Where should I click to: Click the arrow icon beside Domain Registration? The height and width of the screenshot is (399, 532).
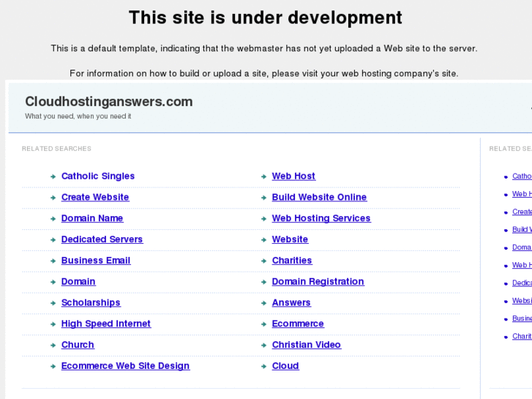(x=263, y=282)
